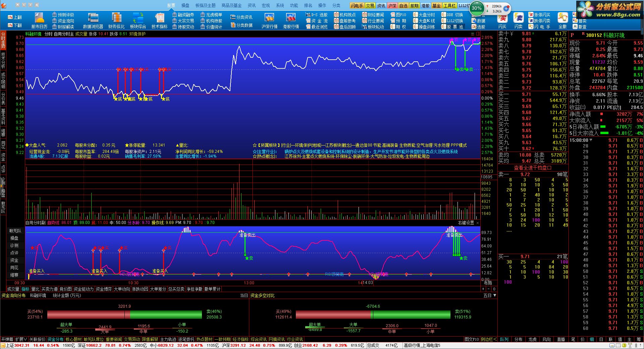Toggle the 闪电手 yellow button
This screenshot has width=644, height=349.
pyautogui.click(x=357, y=6)
